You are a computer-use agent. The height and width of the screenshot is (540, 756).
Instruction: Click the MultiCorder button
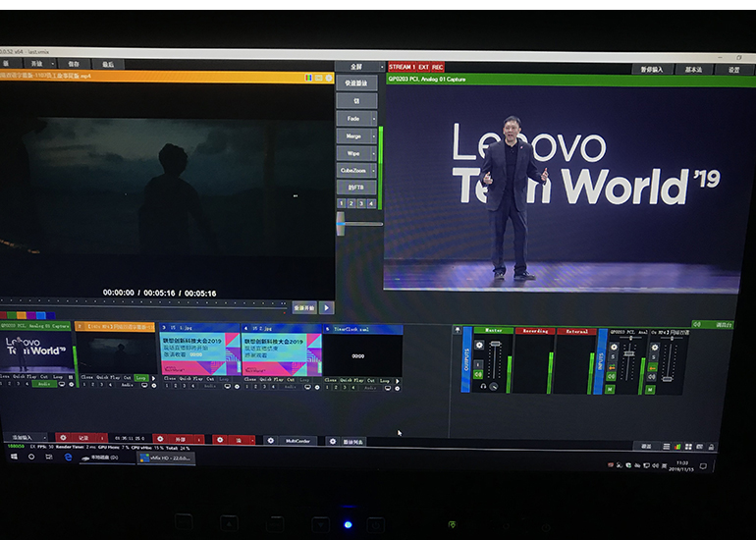tap(297, 441)
